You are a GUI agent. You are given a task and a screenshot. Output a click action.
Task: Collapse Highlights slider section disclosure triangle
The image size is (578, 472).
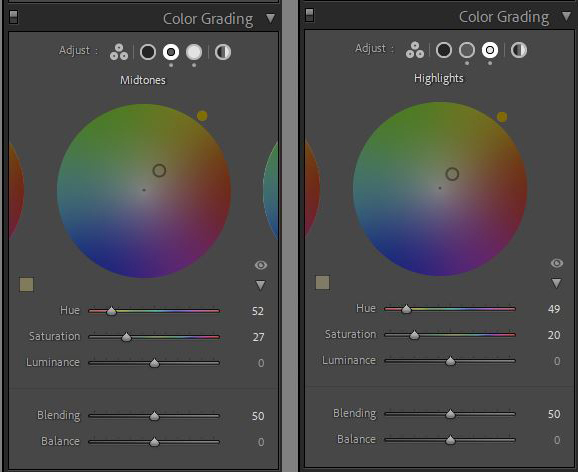[x=556, y=283]
